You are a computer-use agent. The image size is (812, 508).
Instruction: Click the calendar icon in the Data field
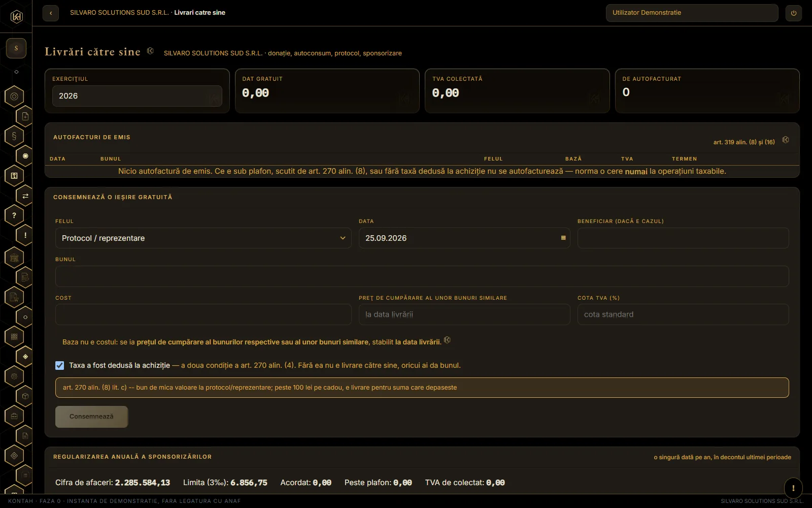563,238
